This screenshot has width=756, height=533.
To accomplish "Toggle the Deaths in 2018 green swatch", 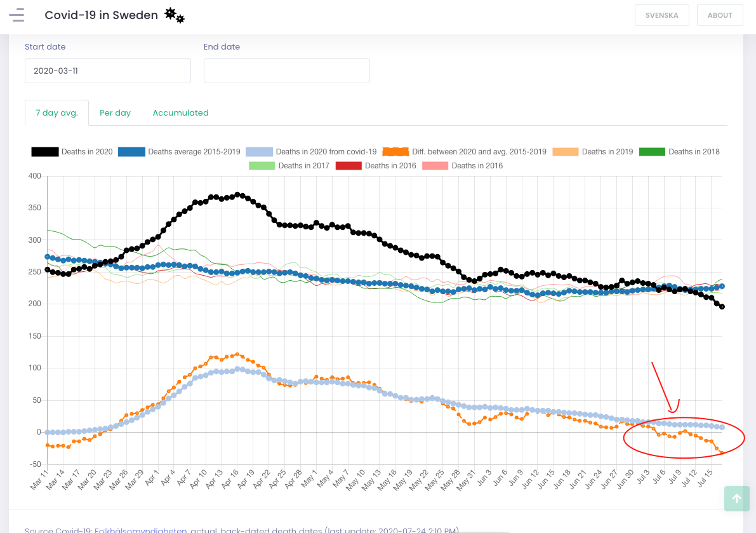I will click(653, 152).
